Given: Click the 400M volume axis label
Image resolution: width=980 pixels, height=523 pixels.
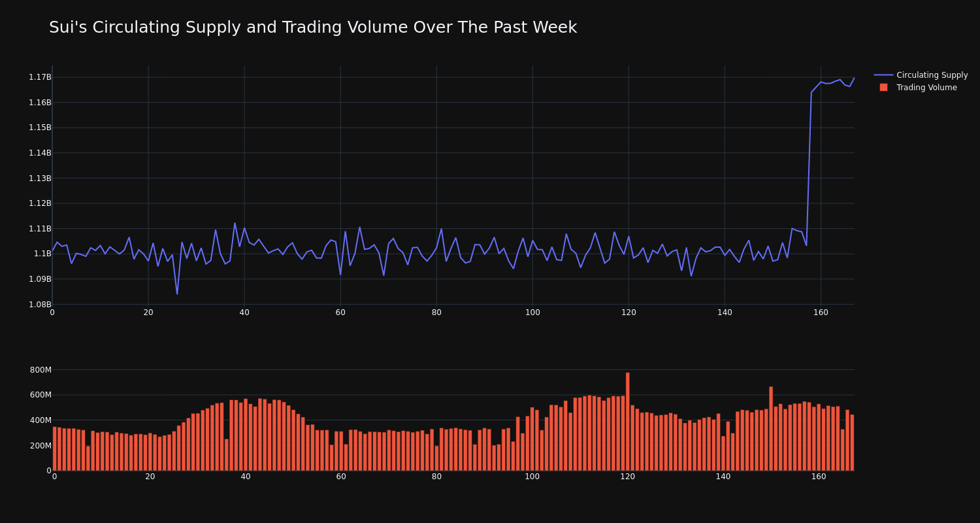Looking at the screenshot, I should coord(41,420).
